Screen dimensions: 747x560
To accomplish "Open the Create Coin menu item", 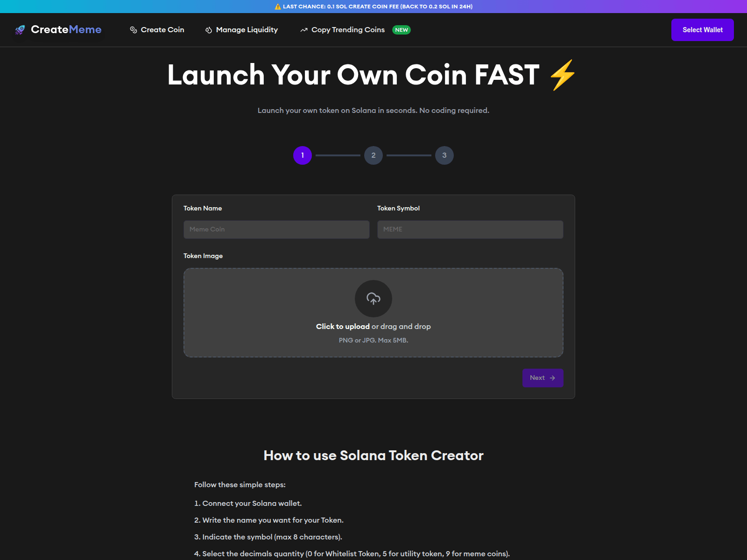I will (x=162, y=30).
